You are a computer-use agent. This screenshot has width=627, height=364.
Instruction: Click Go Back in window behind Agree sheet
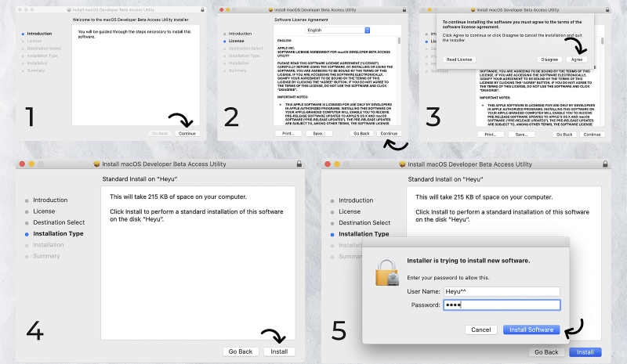[564, 135]
